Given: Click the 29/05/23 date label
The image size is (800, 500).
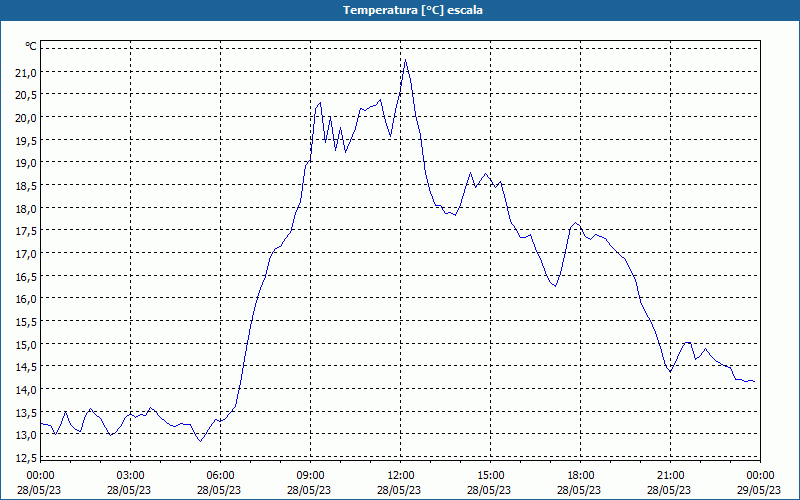Looking at the screenshot, I should [759, 490].
